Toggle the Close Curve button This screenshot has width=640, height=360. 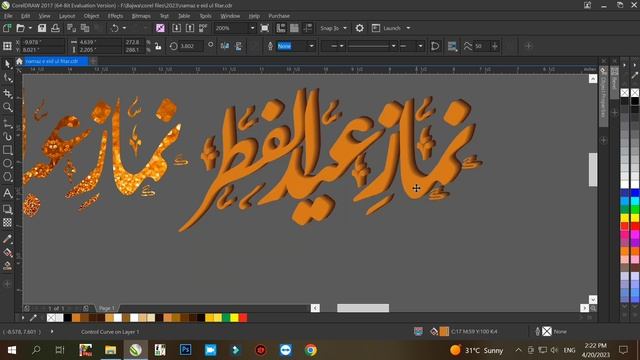click(x=435, y=46)
